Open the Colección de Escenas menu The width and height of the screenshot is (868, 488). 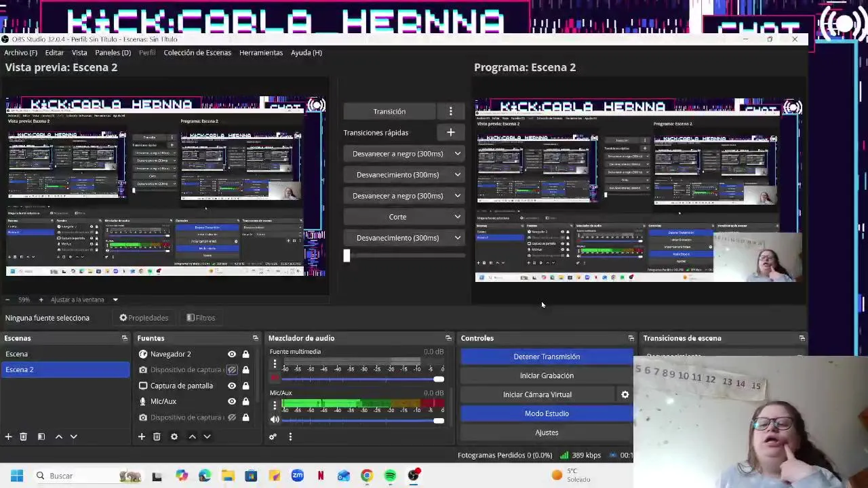pyautogui.click(x=197, y=52)
